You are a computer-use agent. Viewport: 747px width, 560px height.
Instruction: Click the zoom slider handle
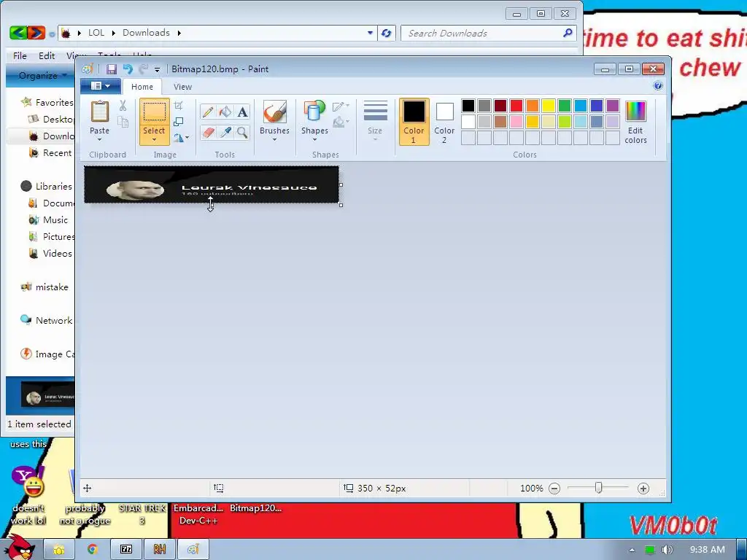tap(598, 488)
